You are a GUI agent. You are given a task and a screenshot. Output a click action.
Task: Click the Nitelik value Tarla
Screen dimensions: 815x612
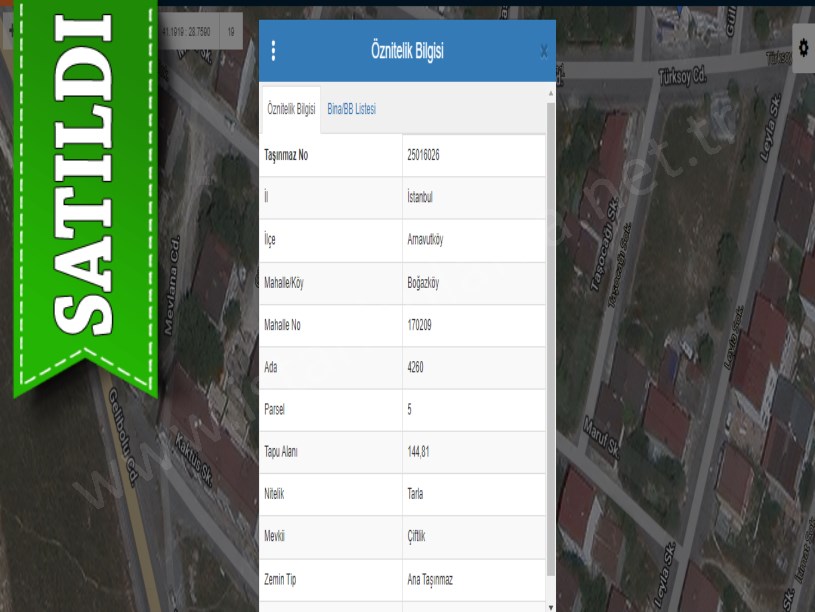416,494
